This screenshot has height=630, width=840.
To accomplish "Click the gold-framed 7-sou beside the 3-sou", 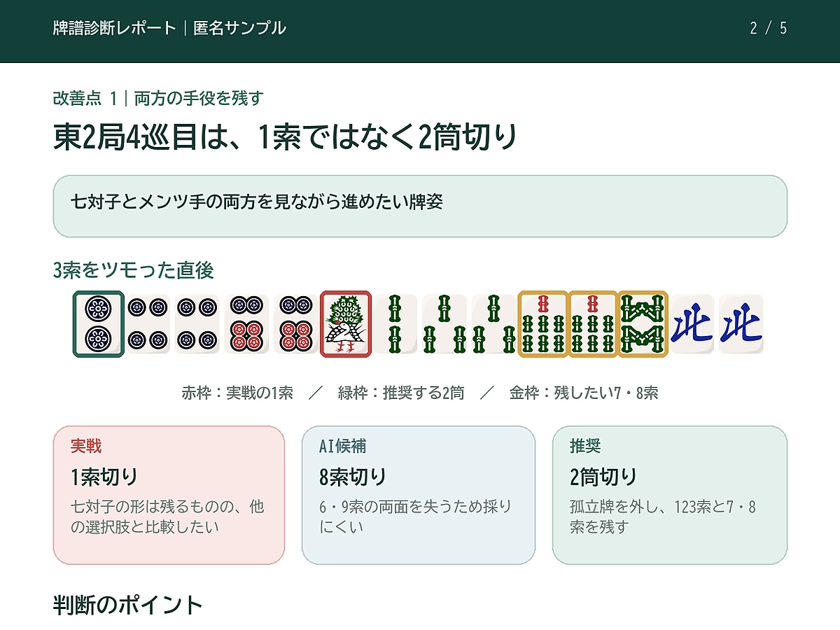I will coord(543,324).
